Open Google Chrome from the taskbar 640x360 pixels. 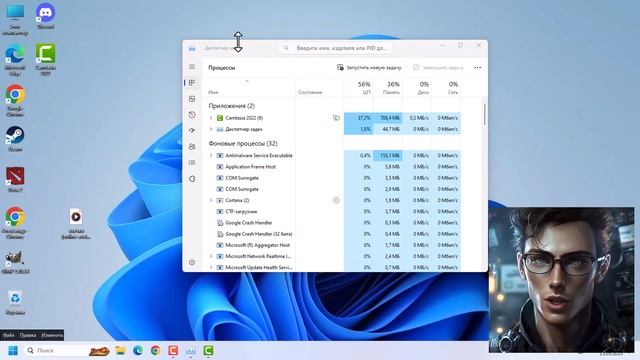155,351
